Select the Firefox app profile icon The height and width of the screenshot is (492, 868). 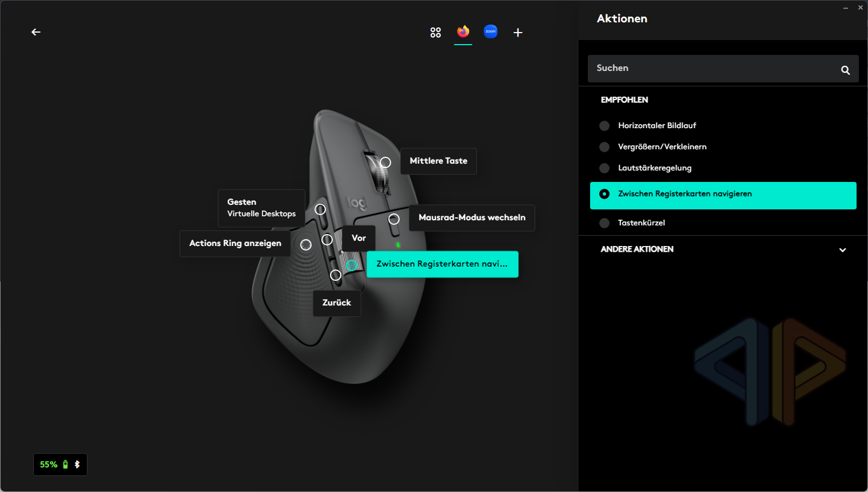tap(463, 31)
